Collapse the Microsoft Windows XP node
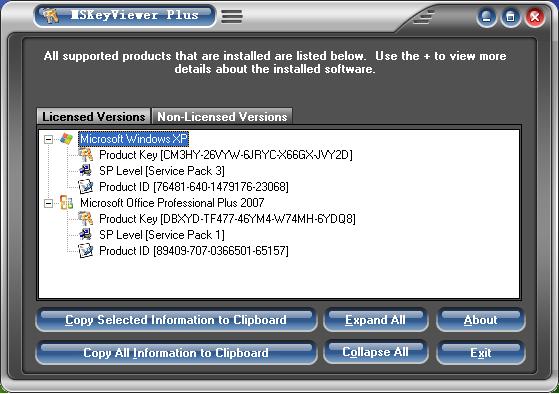The image size is (559, 394). pyautogui.click(x=48, y=139)
